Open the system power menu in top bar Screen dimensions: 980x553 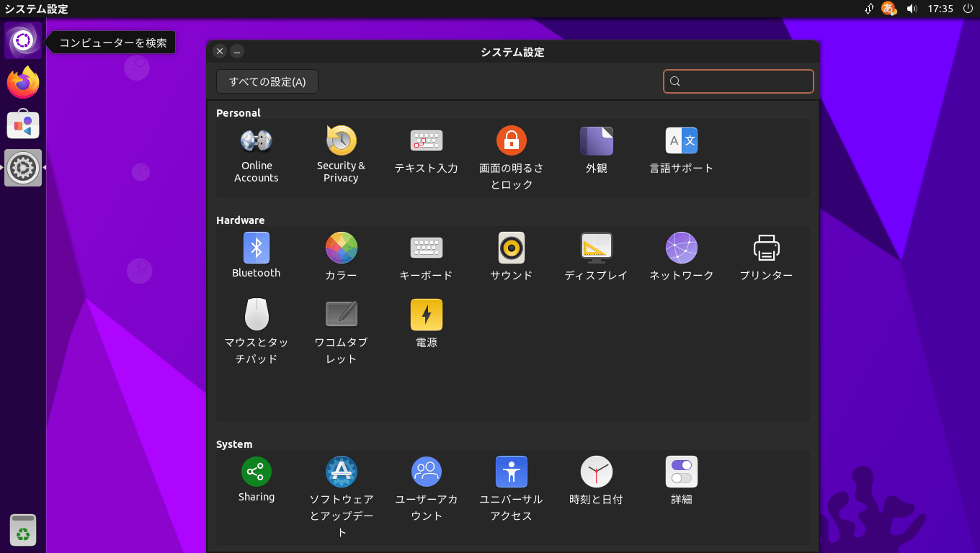pyautogui.click(x=968, y=9)
